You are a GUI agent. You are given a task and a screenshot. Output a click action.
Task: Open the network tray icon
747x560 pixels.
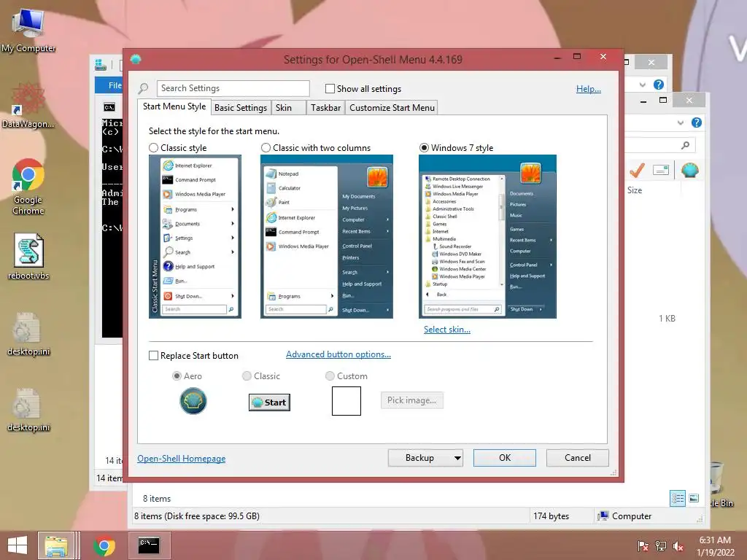(661, 545)
